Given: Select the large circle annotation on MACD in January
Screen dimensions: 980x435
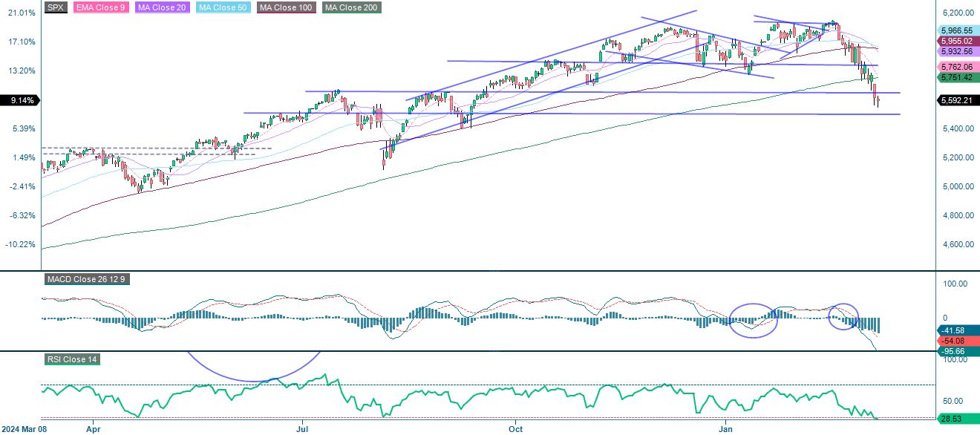Looking at the screenshot, I should pos(754,321).
